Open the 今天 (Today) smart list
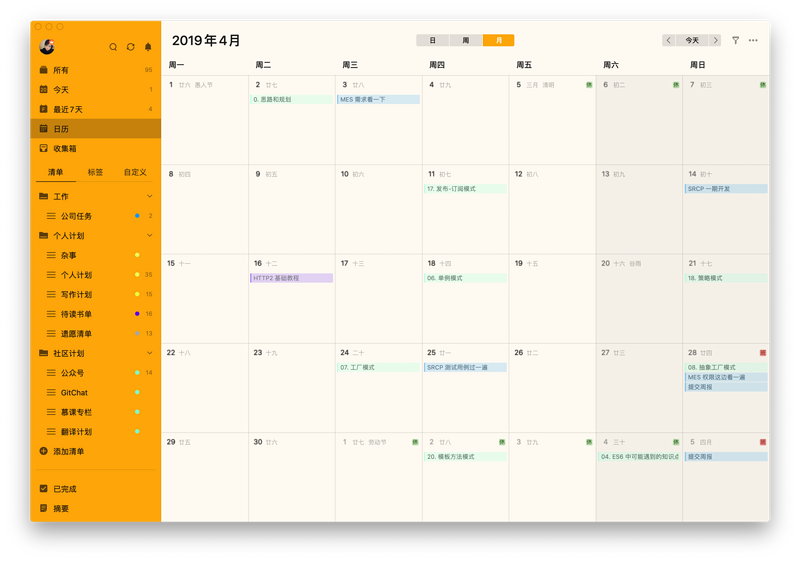Viewport: 800px width, 562px height. click(x=95, y=90)
